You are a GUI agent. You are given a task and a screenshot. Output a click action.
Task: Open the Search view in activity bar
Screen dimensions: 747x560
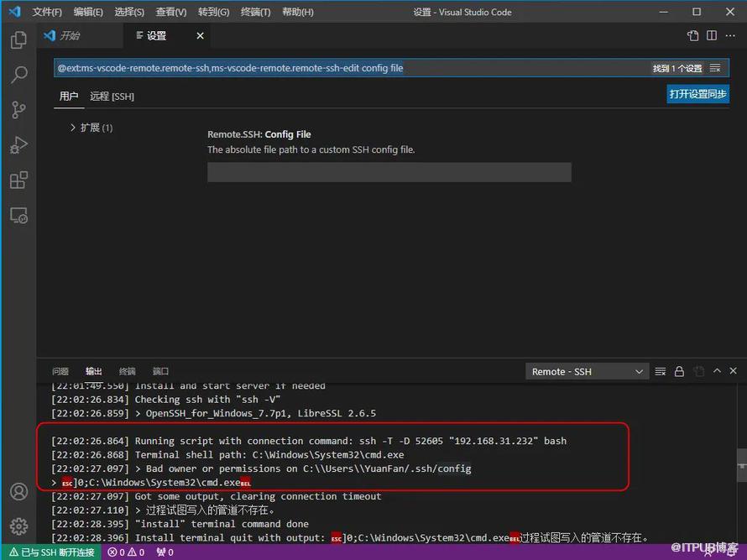pyautogui.click(x=18, y=75)
